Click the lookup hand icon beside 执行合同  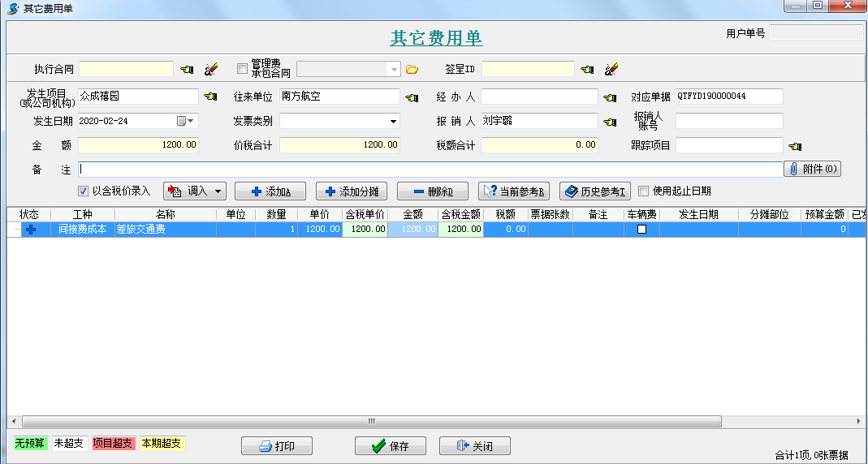click(x=187, y=70)
